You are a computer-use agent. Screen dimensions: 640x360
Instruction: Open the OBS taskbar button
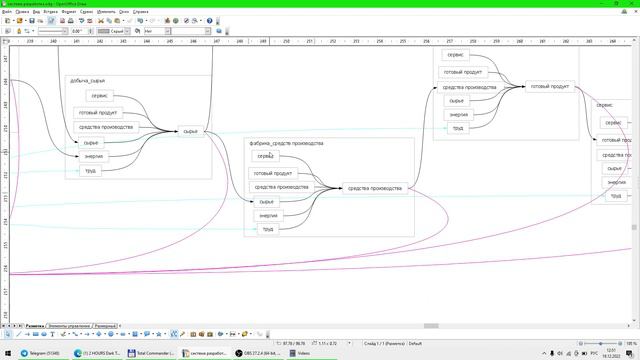(258, 353)
